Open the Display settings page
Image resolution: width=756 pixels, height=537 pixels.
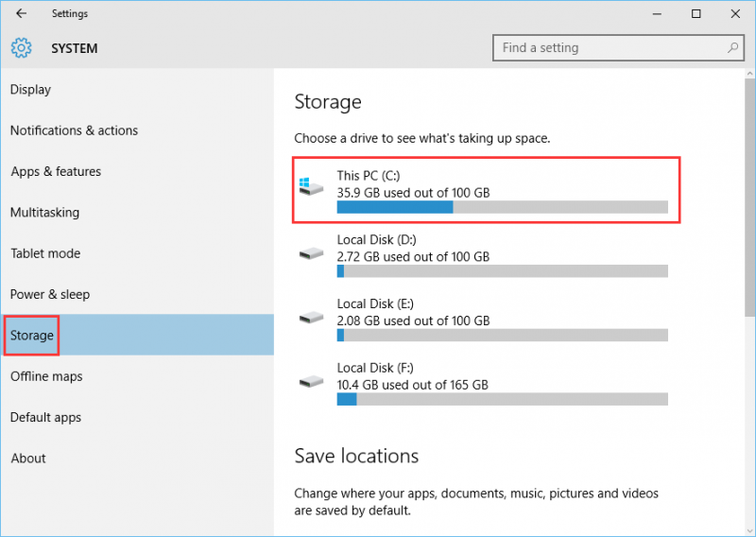click(30, 90)
